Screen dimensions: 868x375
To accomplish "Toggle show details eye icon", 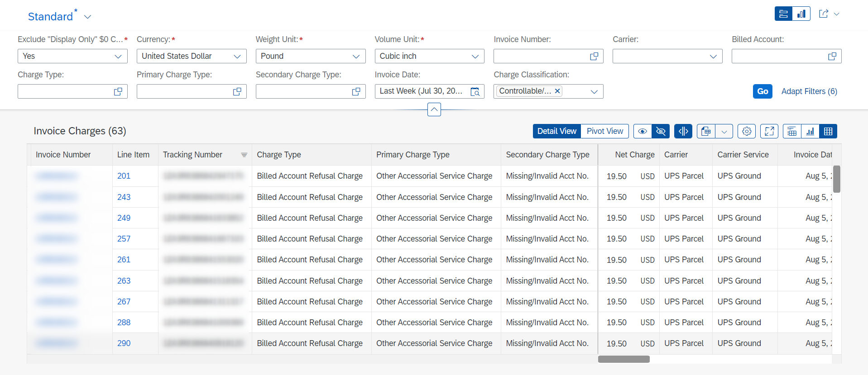I will click(x=643, y=131).
